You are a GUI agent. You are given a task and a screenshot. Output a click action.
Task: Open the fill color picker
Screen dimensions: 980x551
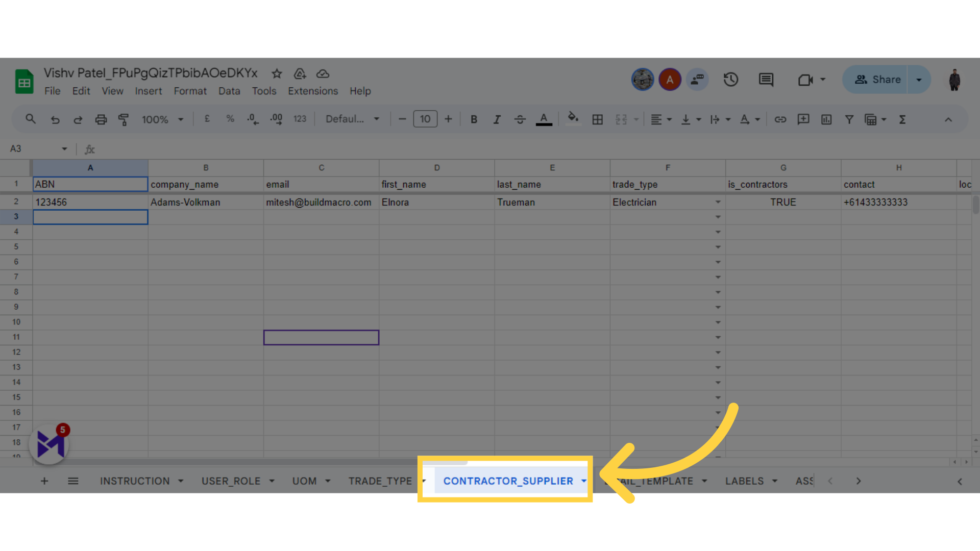click(573, 119)
